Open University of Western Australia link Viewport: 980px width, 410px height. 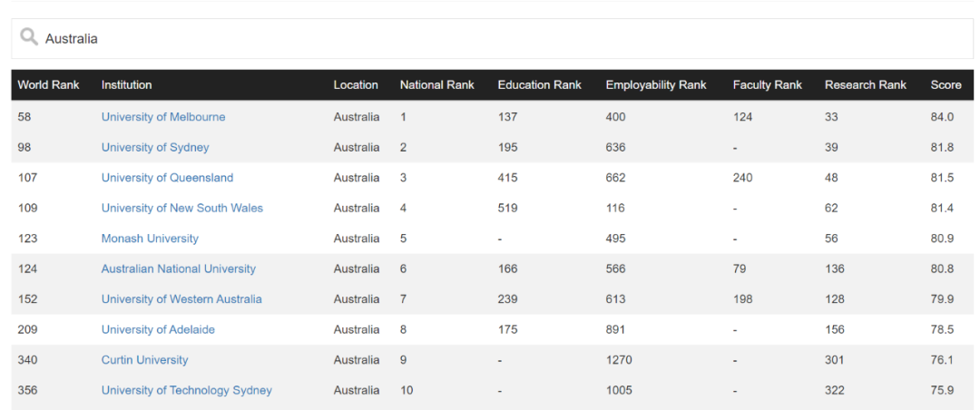181,299
